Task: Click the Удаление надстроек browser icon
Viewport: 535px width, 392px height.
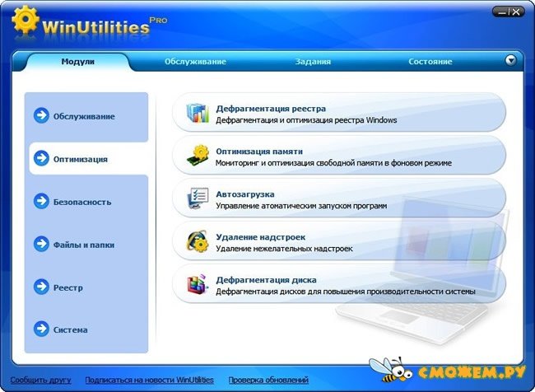Action: pyautogui.click(x=198, y=241)
